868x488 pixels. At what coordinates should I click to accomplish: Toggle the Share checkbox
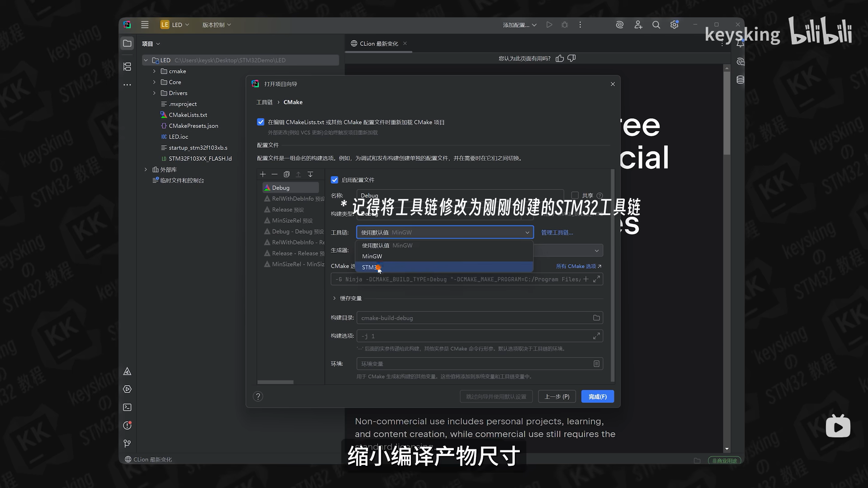point(575,195)
